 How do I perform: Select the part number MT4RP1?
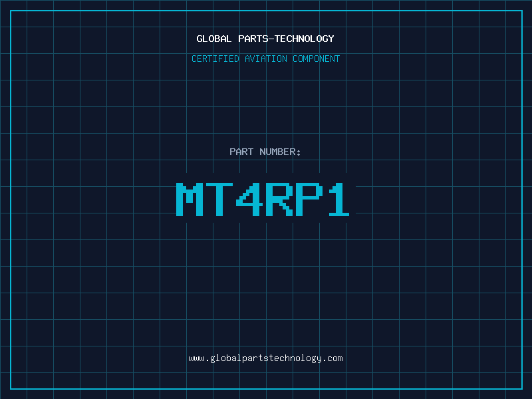pos(263,199)
